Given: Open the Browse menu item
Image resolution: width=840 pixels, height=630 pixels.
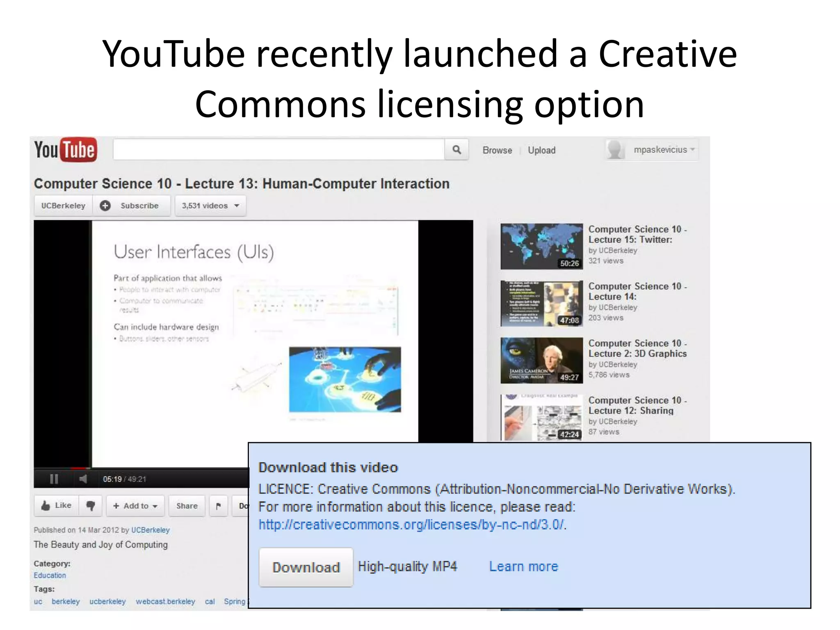Looking at the screenshot, I should (x=497, y=150).
